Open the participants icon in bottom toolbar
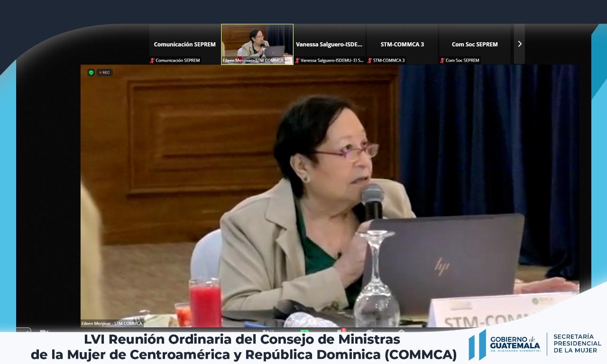The width and height of the screenshot is (607, 364). 267,330
